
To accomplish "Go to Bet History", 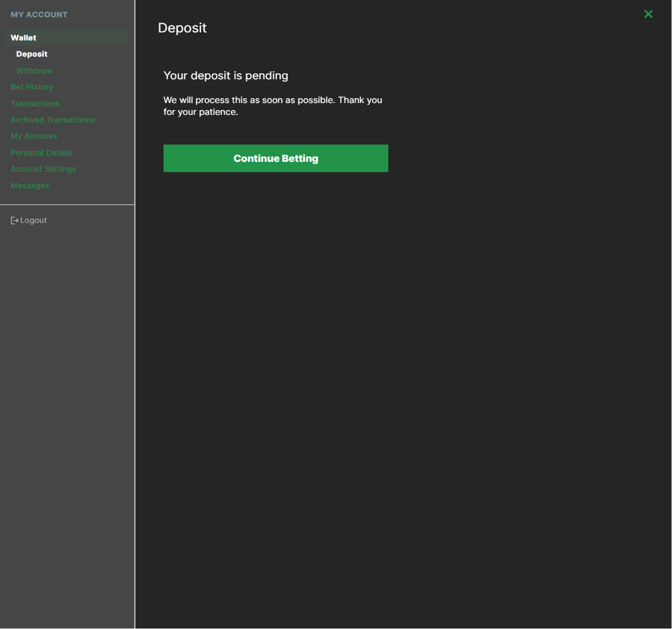I will [x=32, y=87].
